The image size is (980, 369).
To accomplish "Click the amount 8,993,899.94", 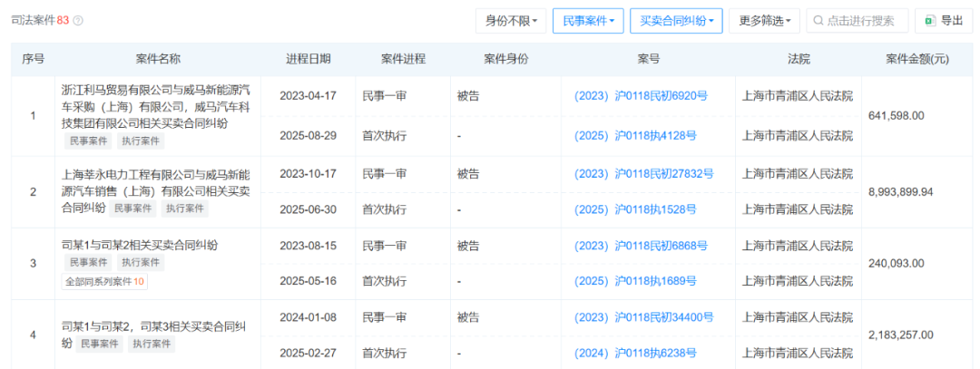I will pos(901,192).
